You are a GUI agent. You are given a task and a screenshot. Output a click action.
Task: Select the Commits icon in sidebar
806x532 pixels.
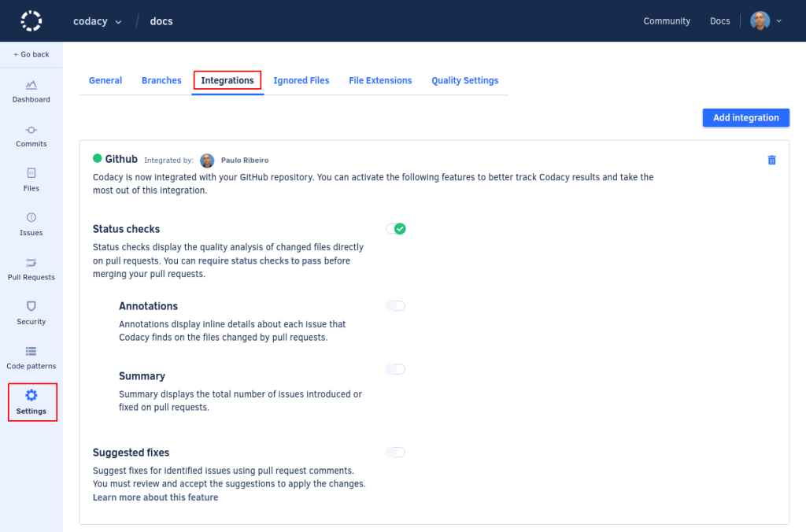31,135
